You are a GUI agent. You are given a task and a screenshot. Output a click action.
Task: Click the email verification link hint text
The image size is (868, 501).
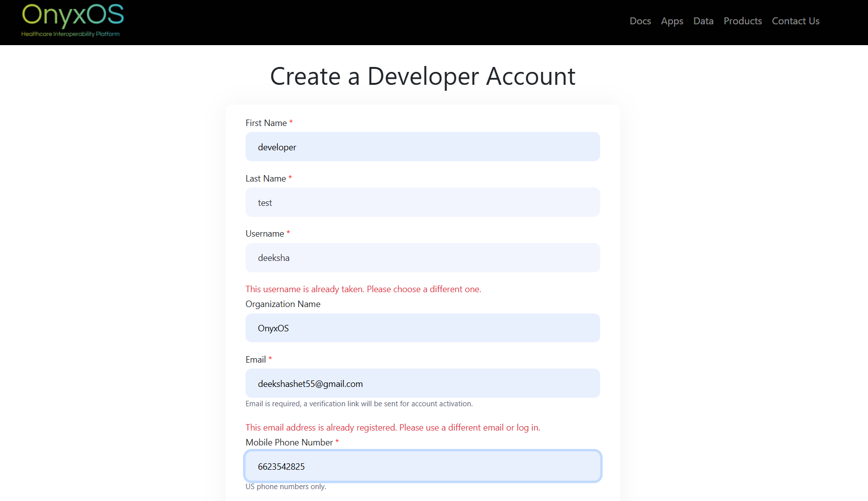click(359, 404)
